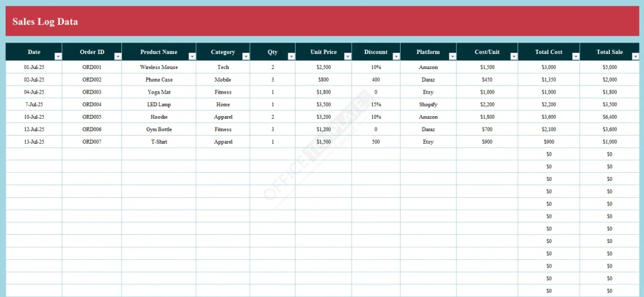Select the ORD002 order cell
The width and height of the screenshot is (644, 297).
(92, 80)
